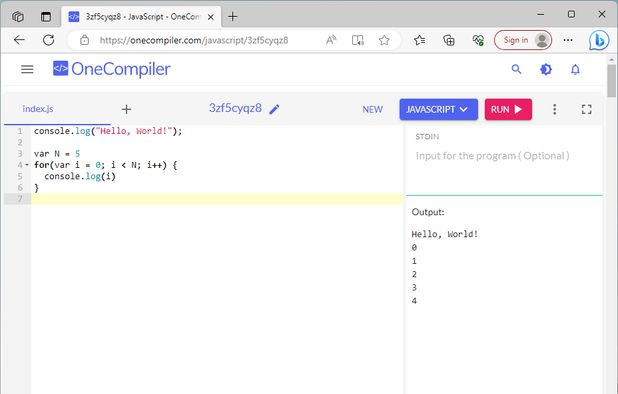Open the search magnifier icon
Image resolution: width=618 pixels, height=394 pixels.
point(516,69)
